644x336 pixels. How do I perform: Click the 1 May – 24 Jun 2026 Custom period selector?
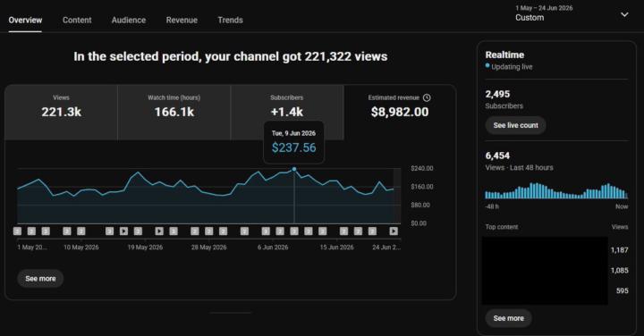pyautogui.click(x=572, y=13)
